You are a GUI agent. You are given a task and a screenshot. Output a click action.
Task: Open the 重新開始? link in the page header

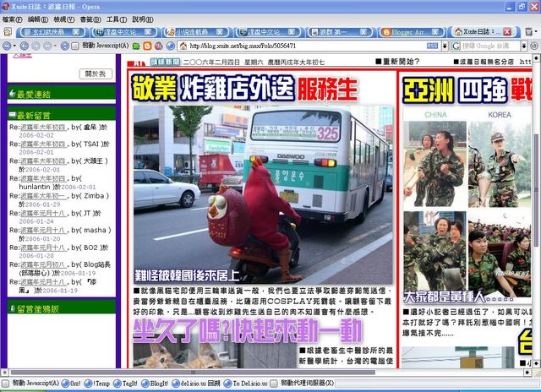click(397, 62)
